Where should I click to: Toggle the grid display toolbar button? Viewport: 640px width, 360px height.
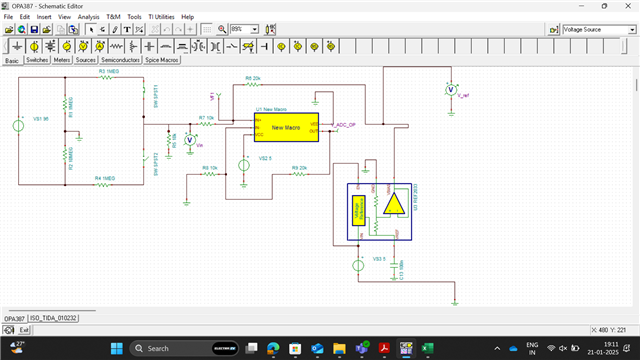[207, 29]
